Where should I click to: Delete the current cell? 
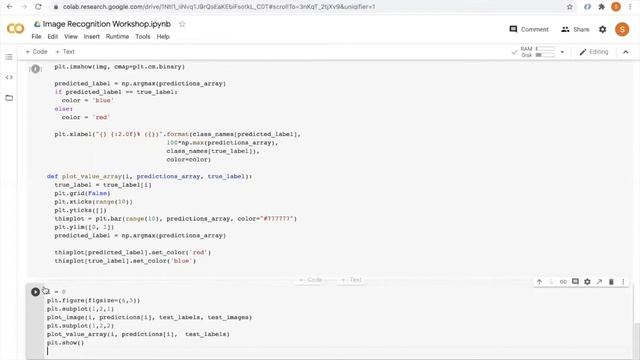click(x=611, y=282)
